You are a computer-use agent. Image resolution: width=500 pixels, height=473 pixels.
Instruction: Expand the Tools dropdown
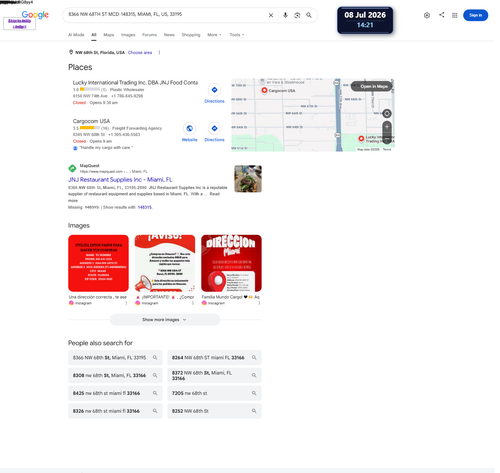click(x=237, y=35)
